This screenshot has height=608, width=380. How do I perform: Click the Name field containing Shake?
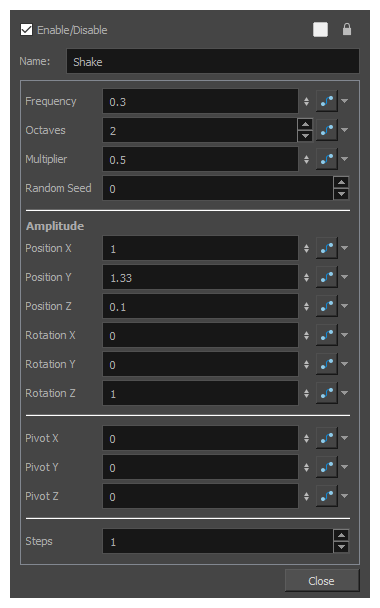coord(213,61)
